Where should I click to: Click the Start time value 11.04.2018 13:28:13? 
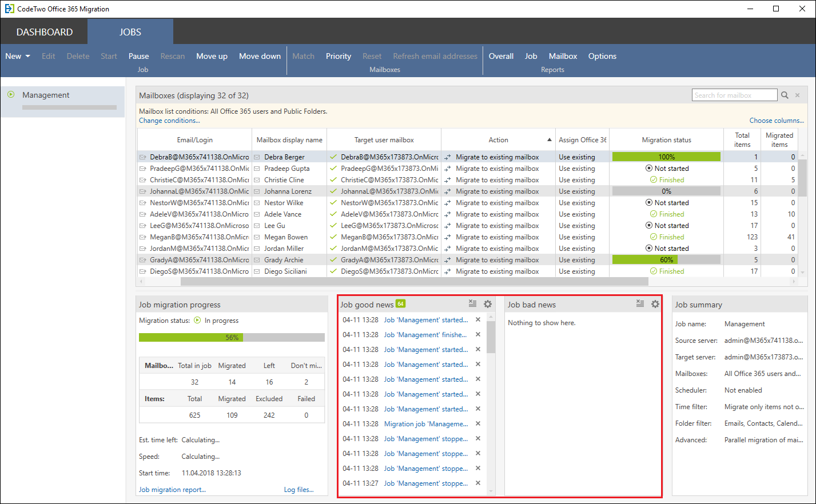212,473
